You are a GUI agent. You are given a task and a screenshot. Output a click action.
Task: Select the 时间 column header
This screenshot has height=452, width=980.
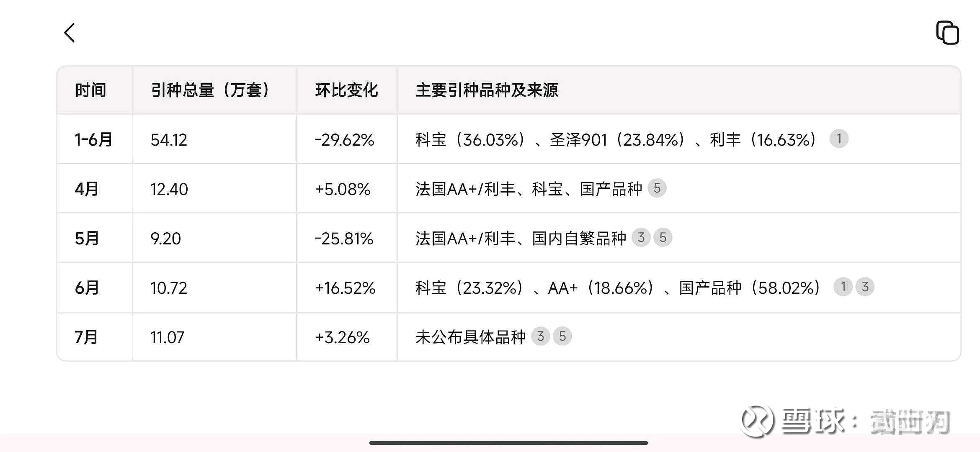click(90, 90)
